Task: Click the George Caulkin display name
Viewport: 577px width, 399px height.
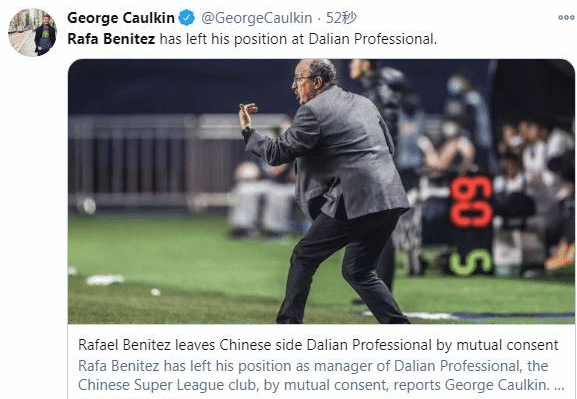Action: (x=121, y=18)
